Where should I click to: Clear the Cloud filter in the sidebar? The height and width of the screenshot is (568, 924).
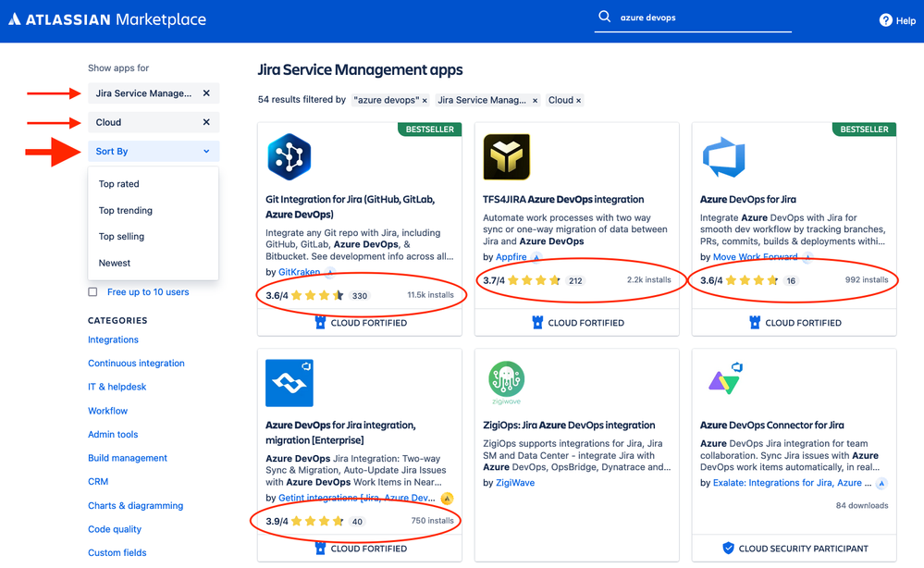coord(206,122)
